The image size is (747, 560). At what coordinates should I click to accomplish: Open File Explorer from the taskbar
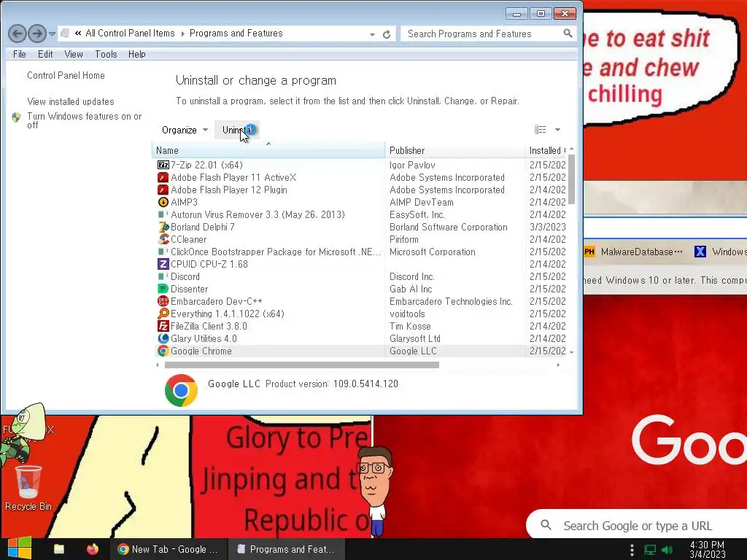[x=59, y=549]
